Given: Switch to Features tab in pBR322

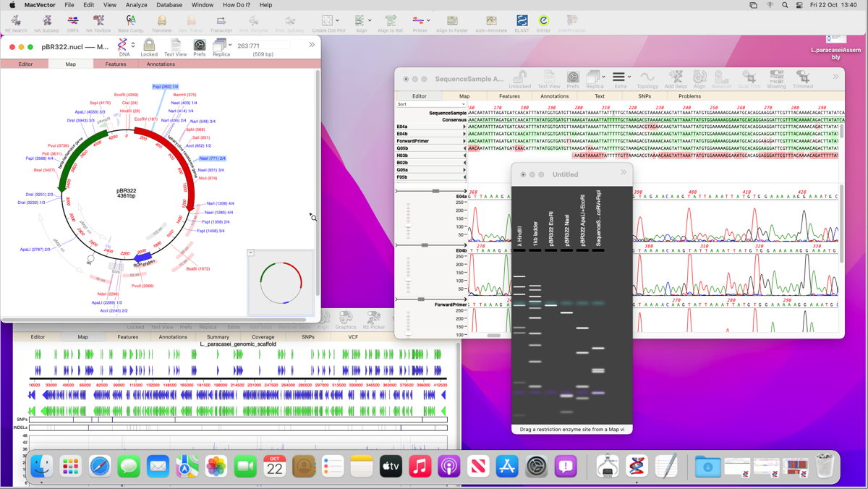Looking at the screenshot, I should pos(116,64).
